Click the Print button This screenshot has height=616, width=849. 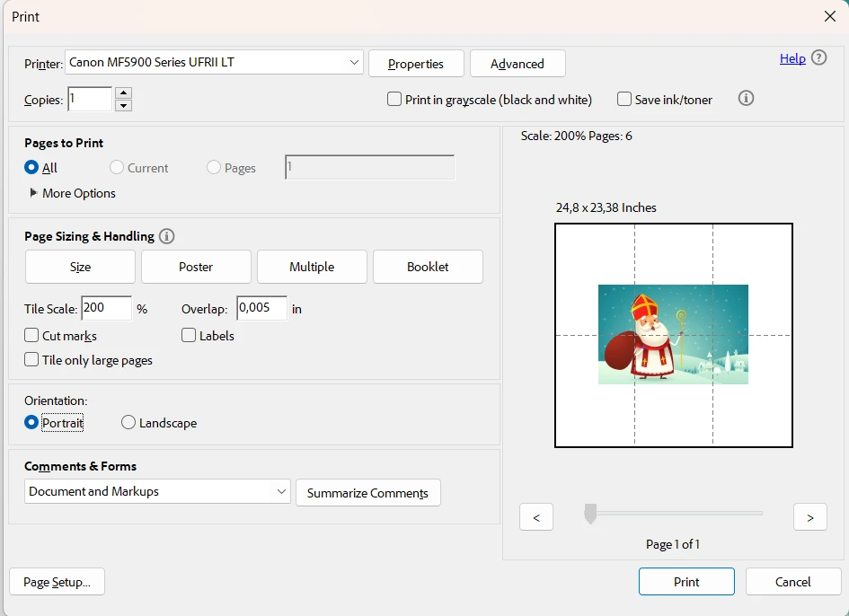pos(686,582)
